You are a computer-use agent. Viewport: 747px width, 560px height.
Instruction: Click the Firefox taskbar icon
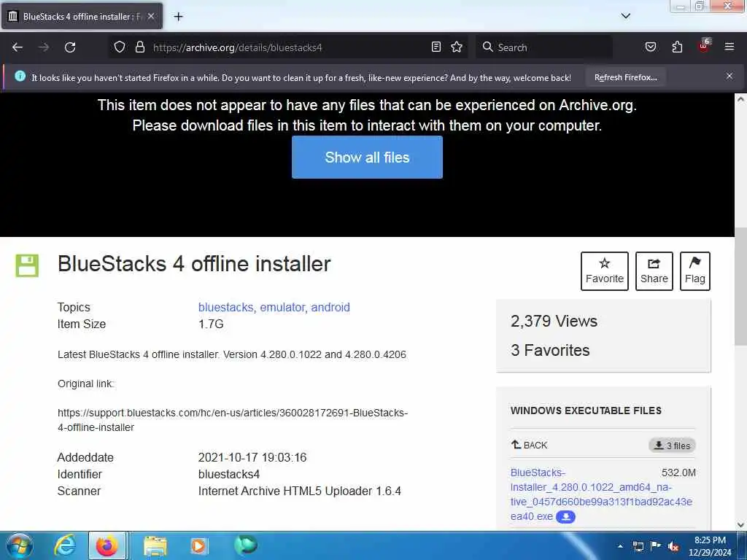pyautogui.click(x=107, y=545)
